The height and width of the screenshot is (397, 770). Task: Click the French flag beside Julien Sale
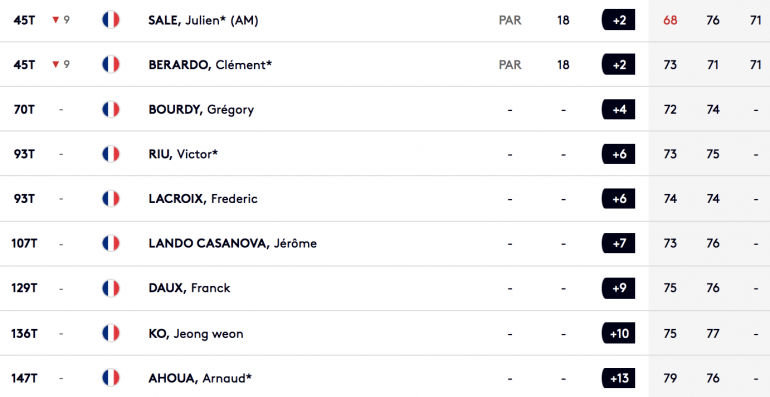pos(110,20)
